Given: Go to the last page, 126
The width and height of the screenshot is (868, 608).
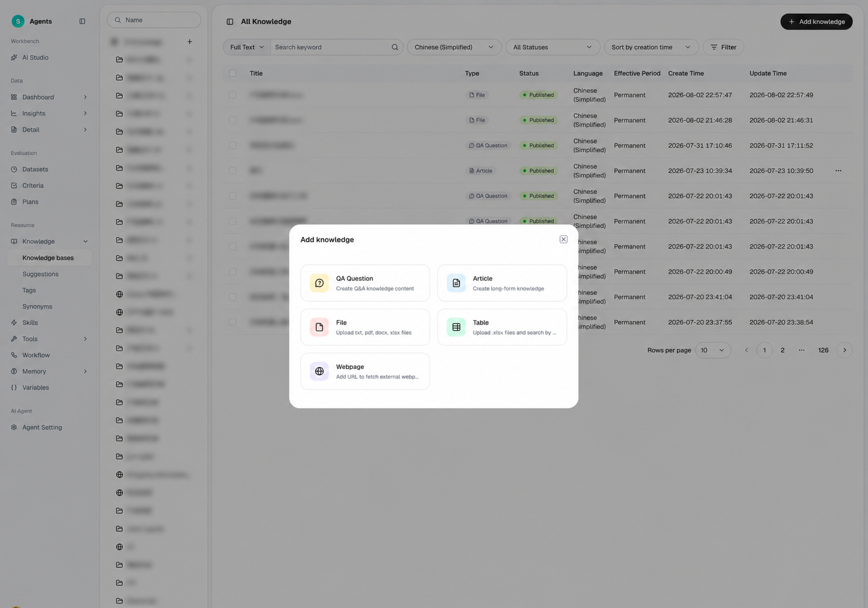Looking at the screenshot, I should coord(823,350).
